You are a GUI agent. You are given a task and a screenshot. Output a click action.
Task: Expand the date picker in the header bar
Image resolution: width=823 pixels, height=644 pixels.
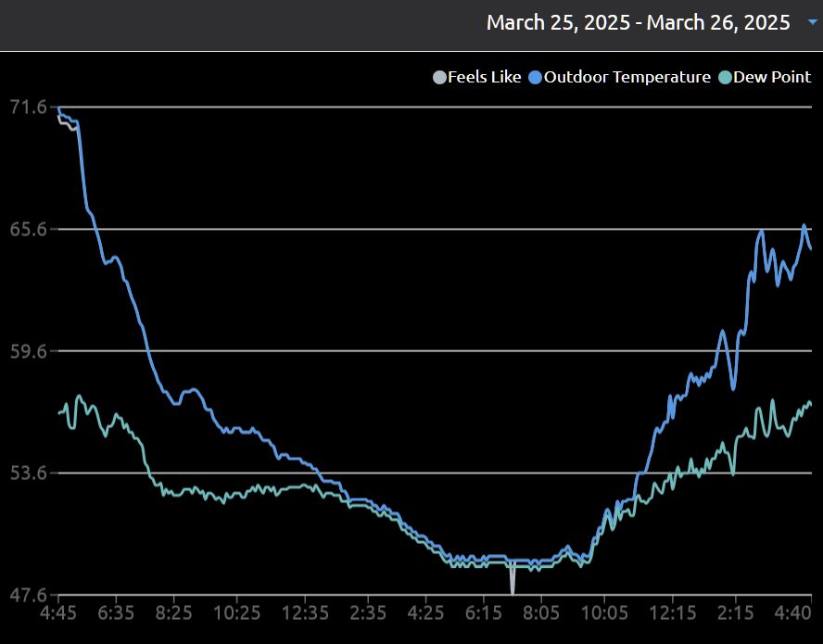click(809, 22)
